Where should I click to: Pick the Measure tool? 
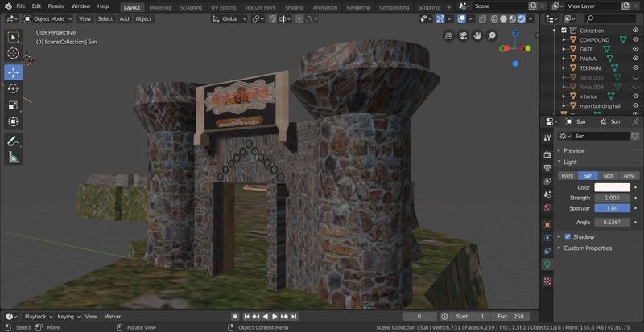pyautogui.click(x=13, y=158)
